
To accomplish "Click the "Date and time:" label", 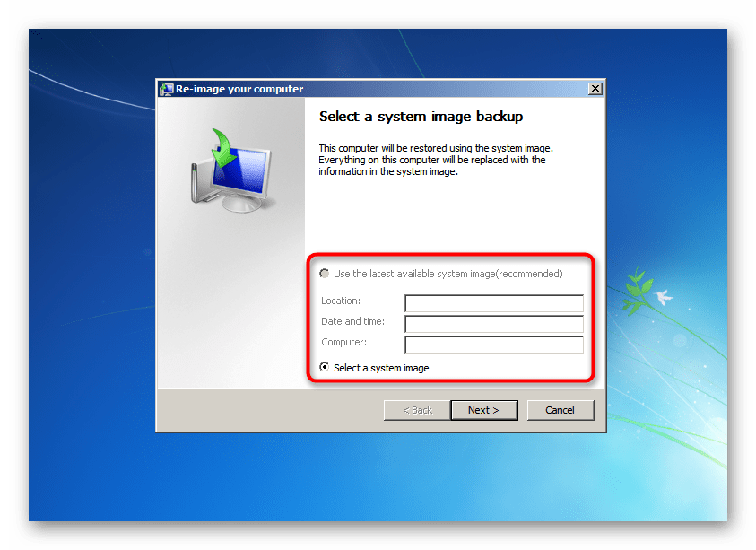I will (x=353, y=322).
